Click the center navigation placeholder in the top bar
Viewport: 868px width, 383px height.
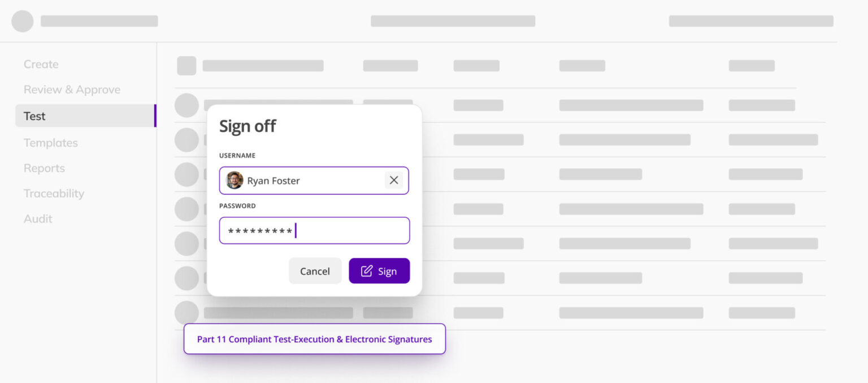coord(452,20)
